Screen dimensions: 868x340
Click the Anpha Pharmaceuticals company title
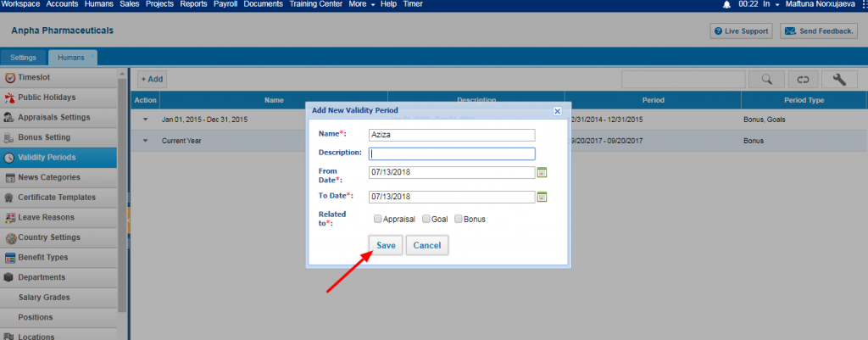(62, 31)
